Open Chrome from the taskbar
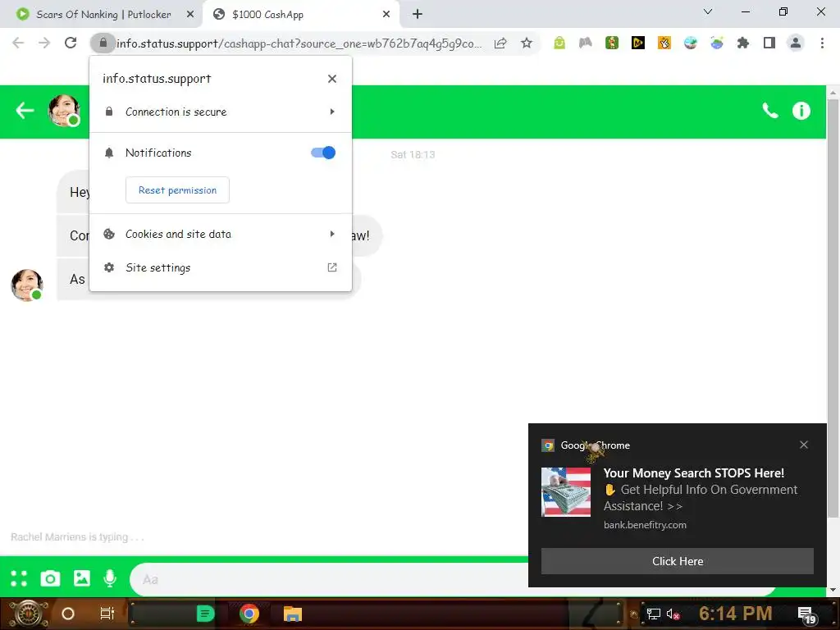 pyautogui.click(x=249, y=614)
